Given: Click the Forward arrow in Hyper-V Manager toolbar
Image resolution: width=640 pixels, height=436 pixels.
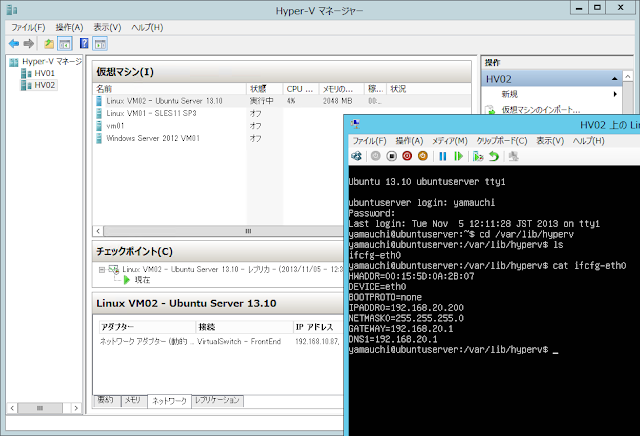Looking at the screenshot, I should pos(29,43).
